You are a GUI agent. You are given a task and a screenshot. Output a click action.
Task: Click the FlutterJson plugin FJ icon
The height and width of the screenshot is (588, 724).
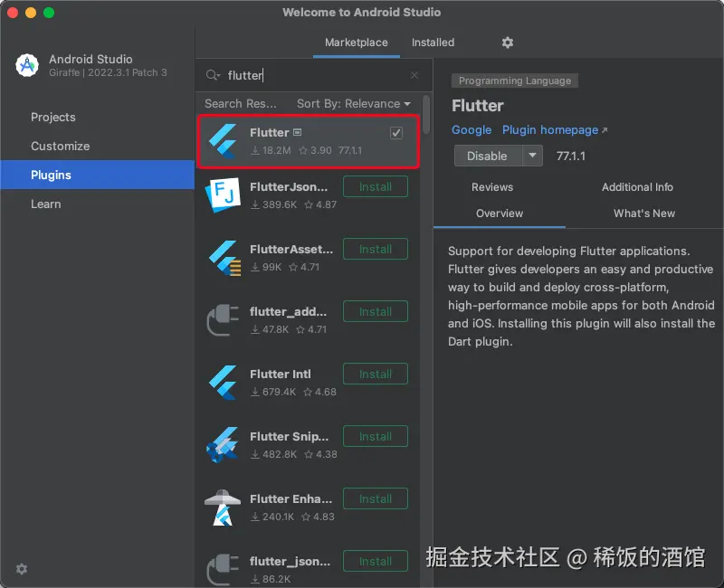pos(224,194)
